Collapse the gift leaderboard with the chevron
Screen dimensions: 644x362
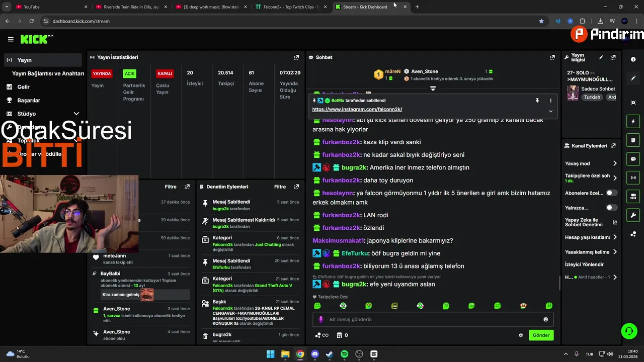coord(433,88)
